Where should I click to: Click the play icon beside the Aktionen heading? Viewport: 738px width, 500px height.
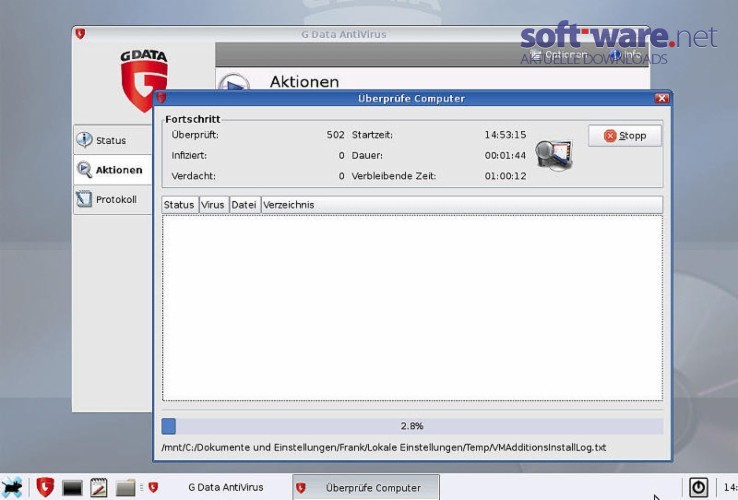click(x=234, y=83)
